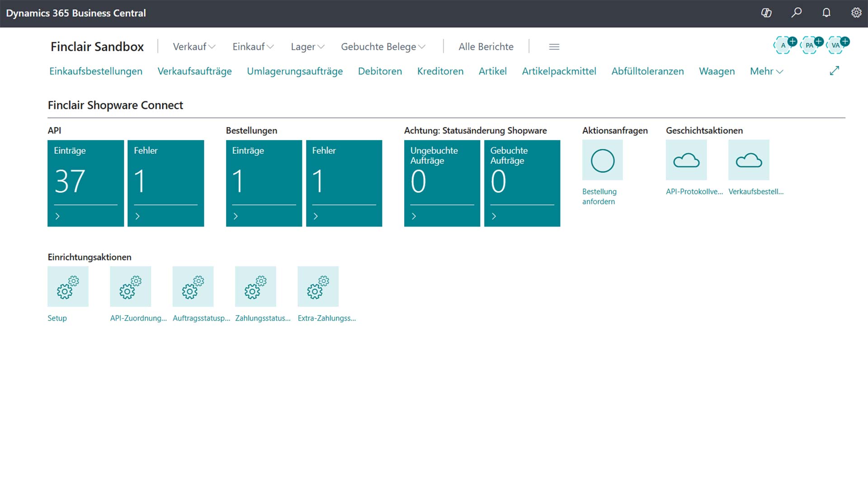Viewport: 868px width, 477px height.
Task: Open the API-Zuordnung... gears icon
Action: [131, 287]
